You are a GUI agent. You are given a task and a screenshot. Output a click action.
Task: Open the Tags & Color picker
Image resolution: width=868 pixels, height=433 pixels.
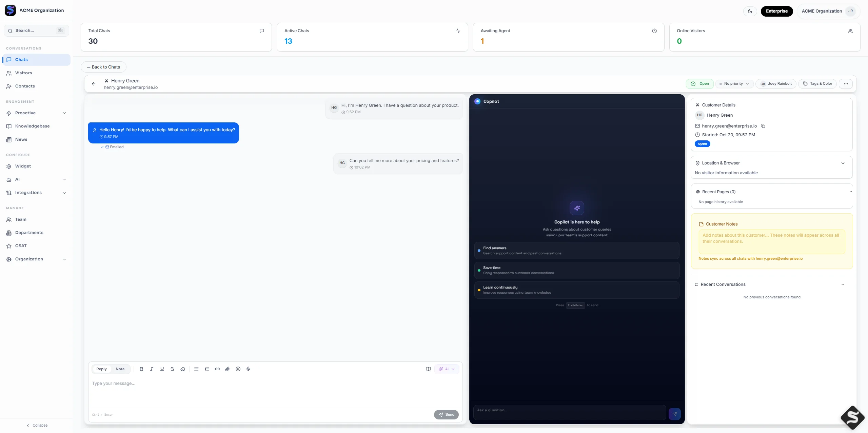pos(817,84)
